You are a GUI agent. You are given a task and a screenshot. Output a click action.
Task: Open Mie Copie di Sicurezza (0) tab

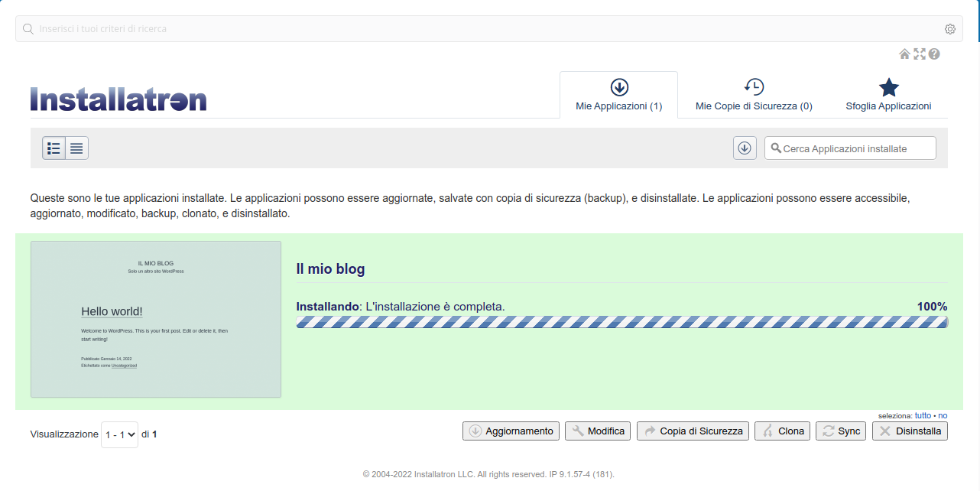pos(754,95)
